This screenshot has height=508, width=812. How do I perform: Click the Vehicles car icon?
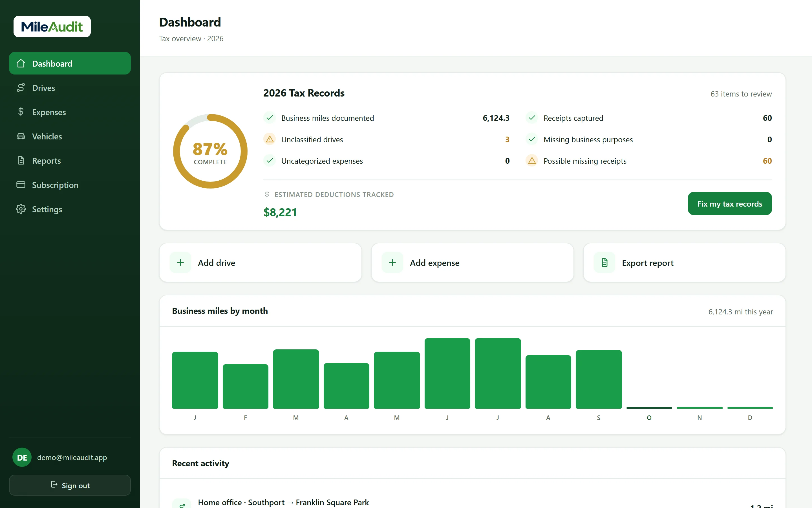click(21, 136)
